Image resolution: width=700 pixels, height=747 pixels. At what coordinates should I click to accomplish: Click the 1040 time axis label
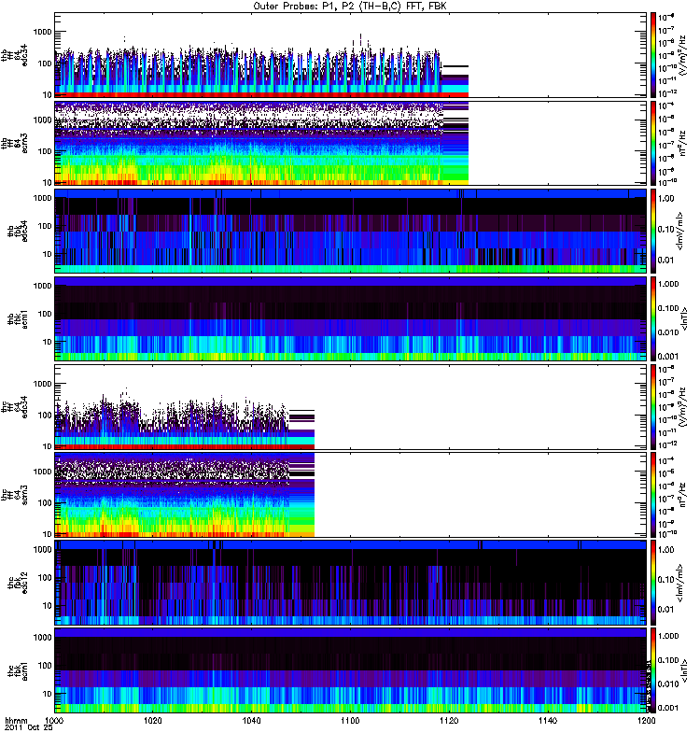tap(252, 722)
